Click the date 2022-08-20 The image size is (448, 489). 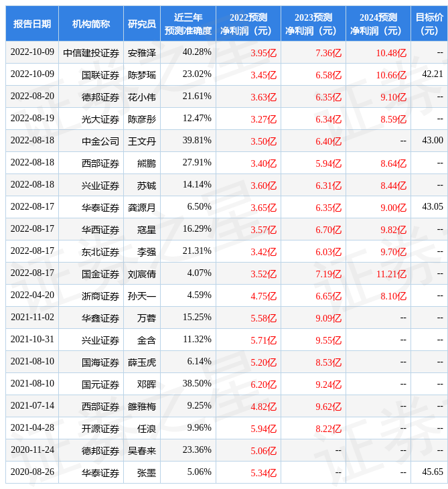tap(32, 96)
